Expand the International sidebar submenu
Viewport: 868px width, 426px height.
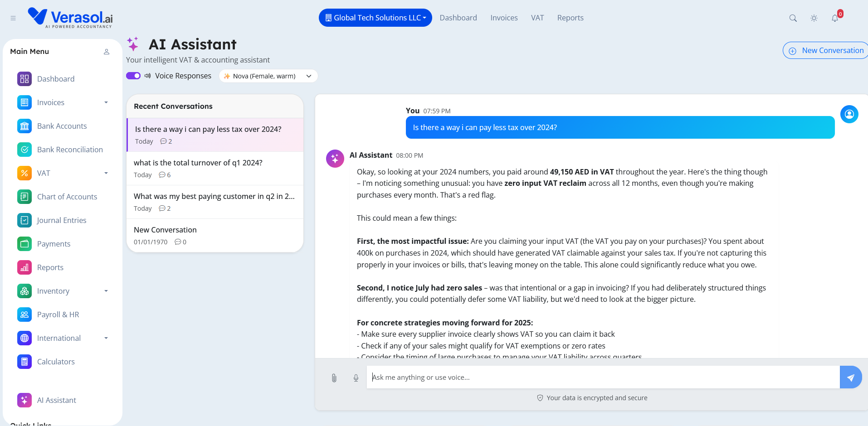click(106, 338)
